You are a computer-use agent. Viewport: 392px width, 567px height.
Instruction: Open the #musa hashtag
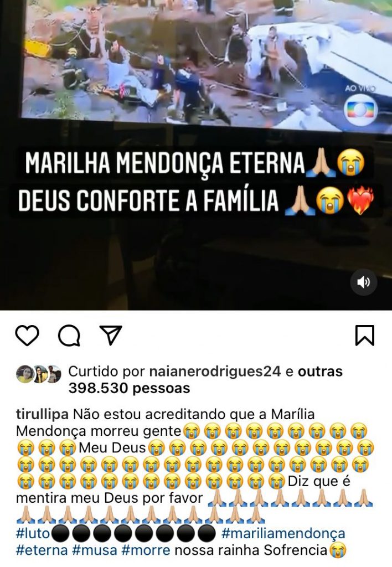[95, 550]
